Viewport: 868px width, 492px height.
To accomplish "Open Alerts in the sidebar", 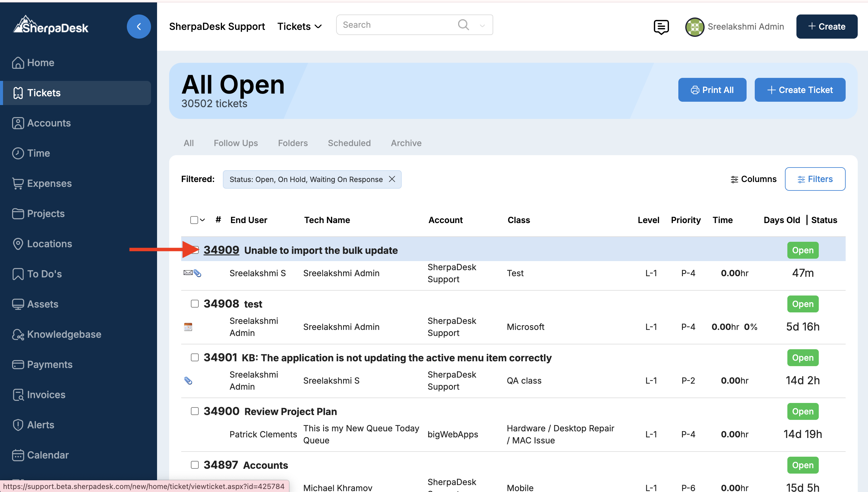I will pyautogui.click(x=40, y=425).
